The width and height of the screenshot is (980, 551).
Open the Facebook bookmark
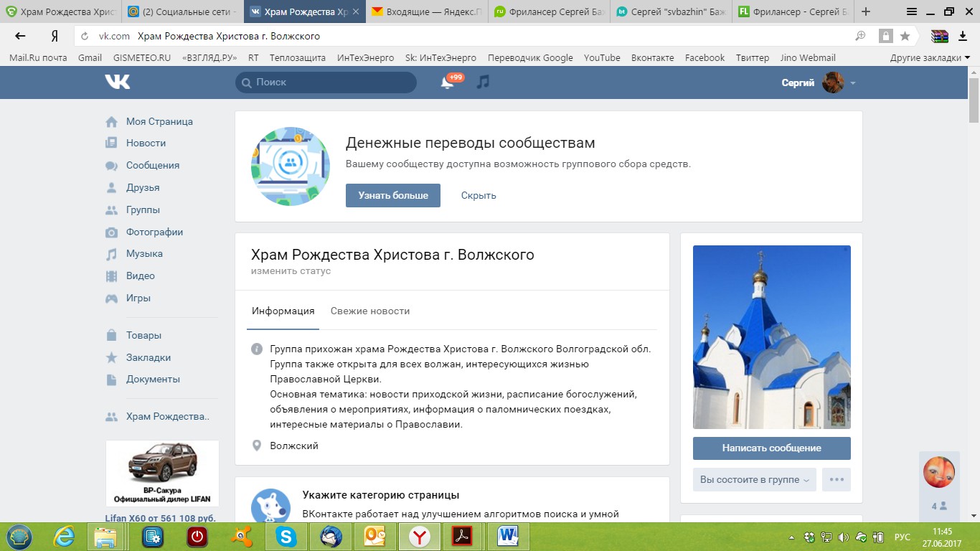(x=705, y=57)
